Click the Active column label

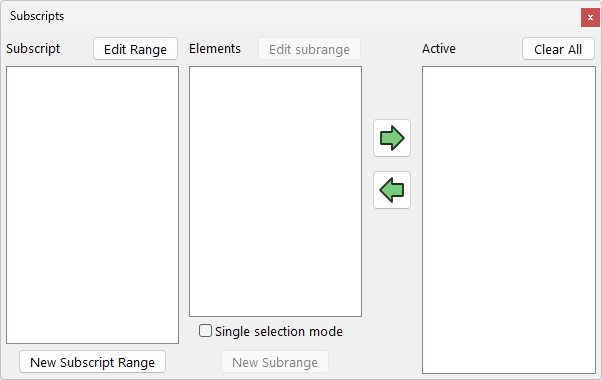point(439,49)
